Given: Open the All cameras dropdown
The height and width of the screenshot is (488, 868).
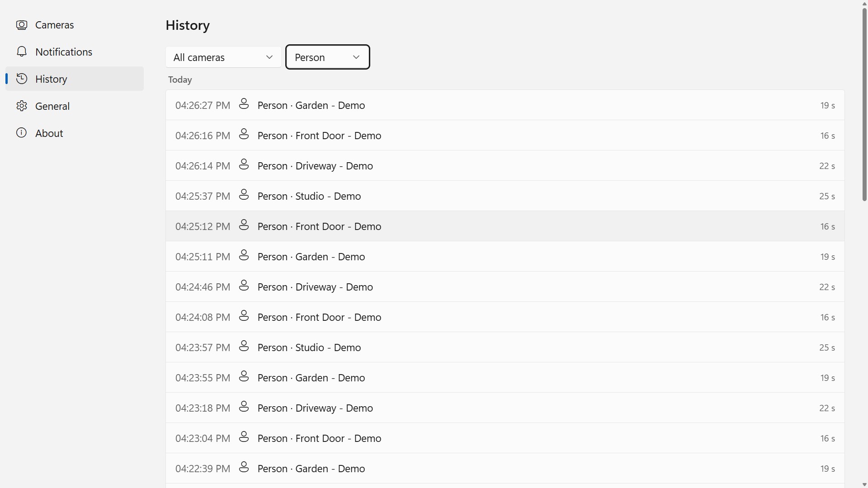Looking at the screenshot, I should (x=223, y=57).
